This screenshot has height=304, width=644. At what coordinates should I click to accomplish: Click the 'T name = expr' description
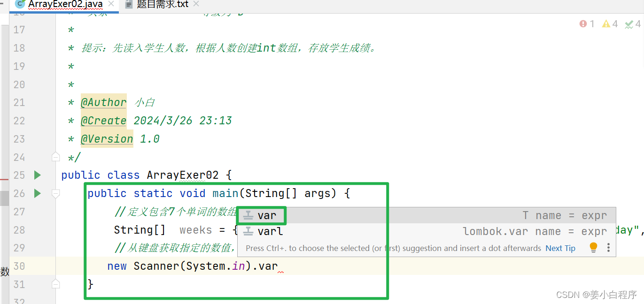565,215
